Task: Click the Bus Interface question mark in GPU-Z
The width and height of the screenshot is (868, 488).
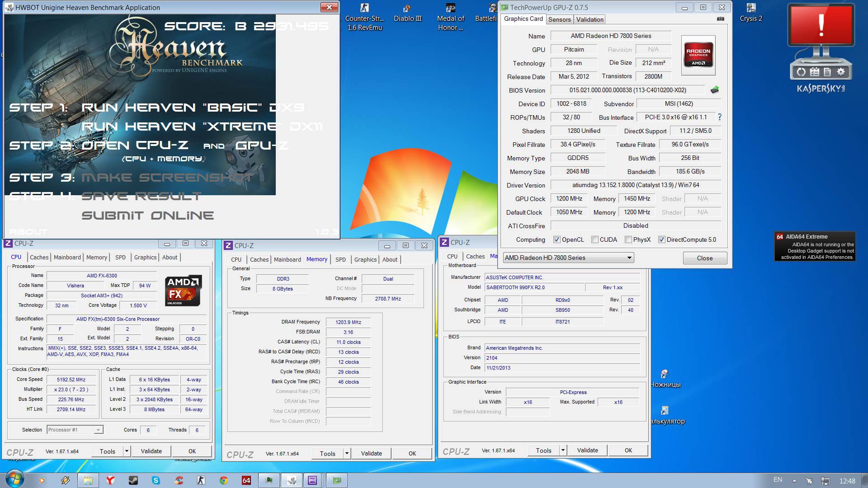Action: (719, 117)
